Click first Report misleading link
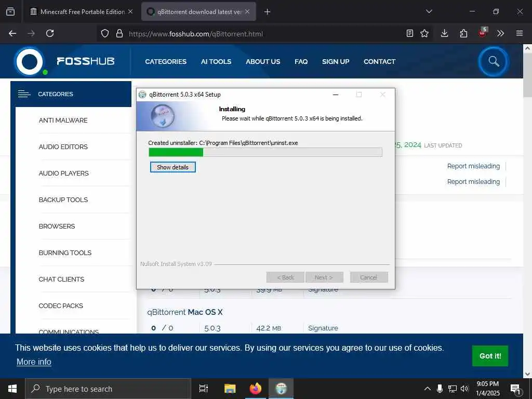The height and width of the screenshot is (399, 532). [x=473, y=166]
